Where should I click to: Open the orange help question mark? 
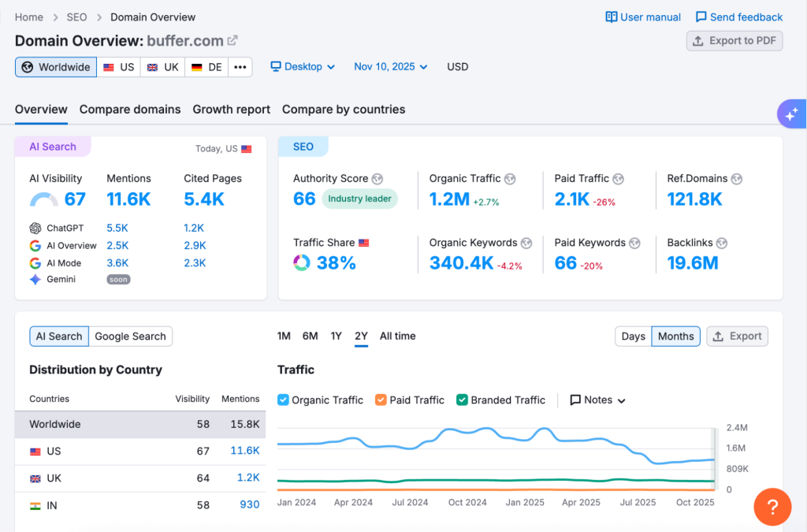click(x=772, y=507)
